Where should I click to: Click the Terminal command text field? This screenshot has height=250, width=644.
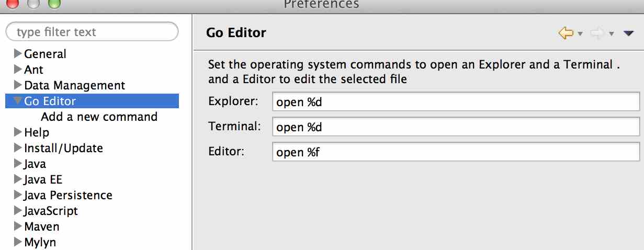click(x=455, y=127)
